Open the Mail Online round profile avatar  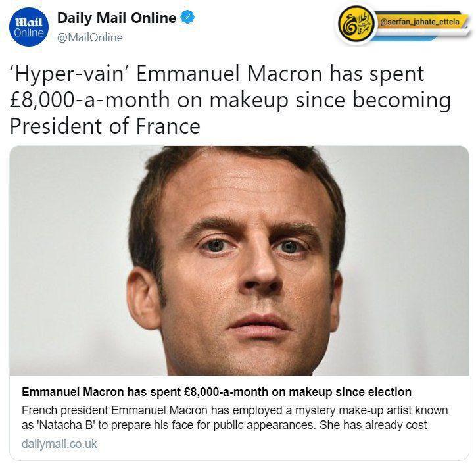pyautogui.click(x=29, y=27)
